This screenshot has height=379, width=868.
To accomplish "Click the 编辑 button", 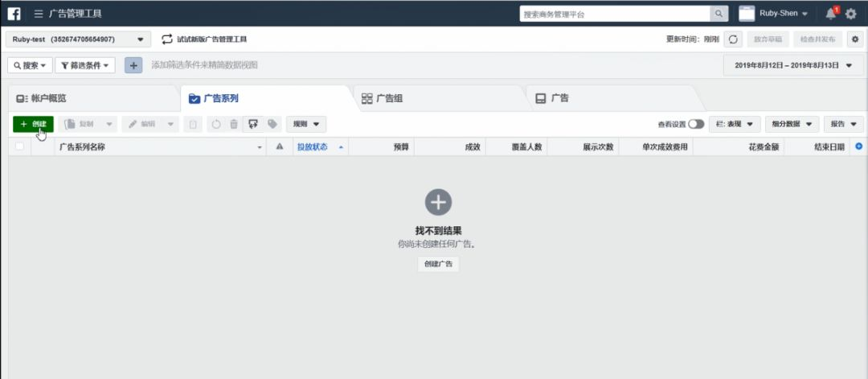I will (143, 124).
